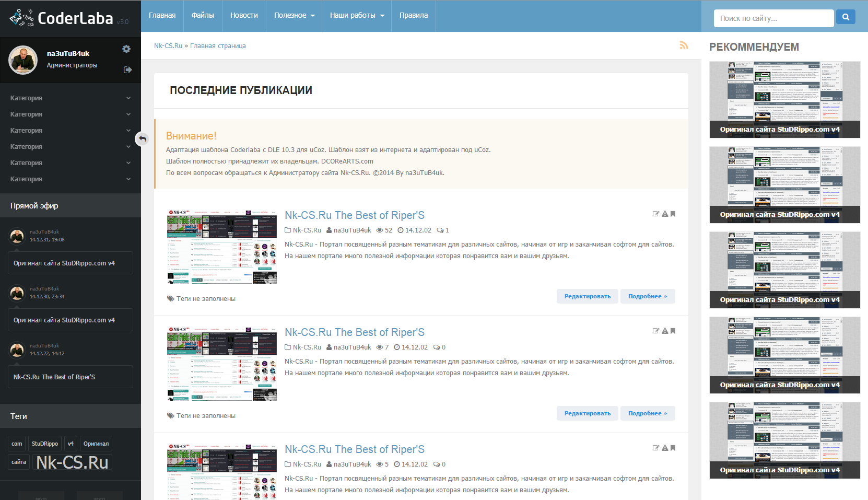The width and height of the screenshot is (868, 500).
Task: Click the Оригинал tag
Action: pyautogui.click(x=96, y=444)
